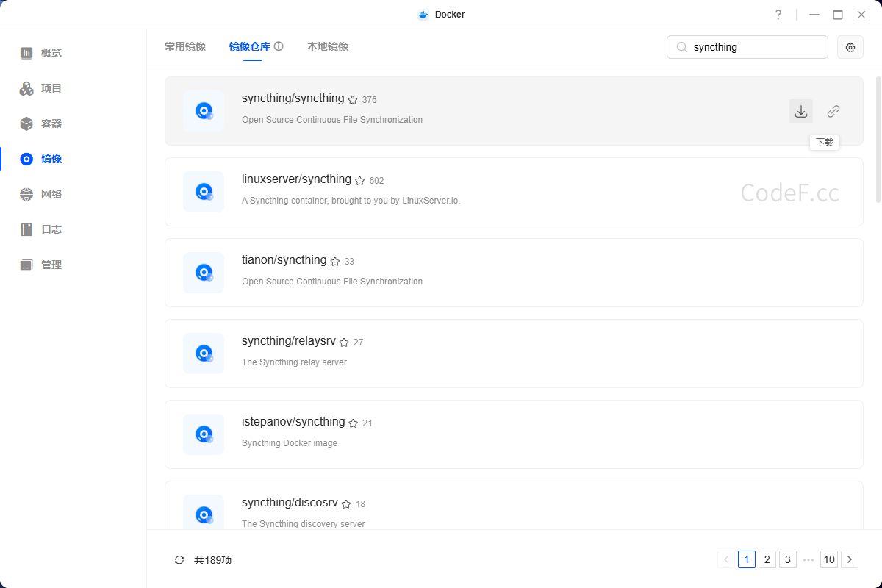Star the syncthing/discosrv image

pyautogui.click(x=346, y=504)
